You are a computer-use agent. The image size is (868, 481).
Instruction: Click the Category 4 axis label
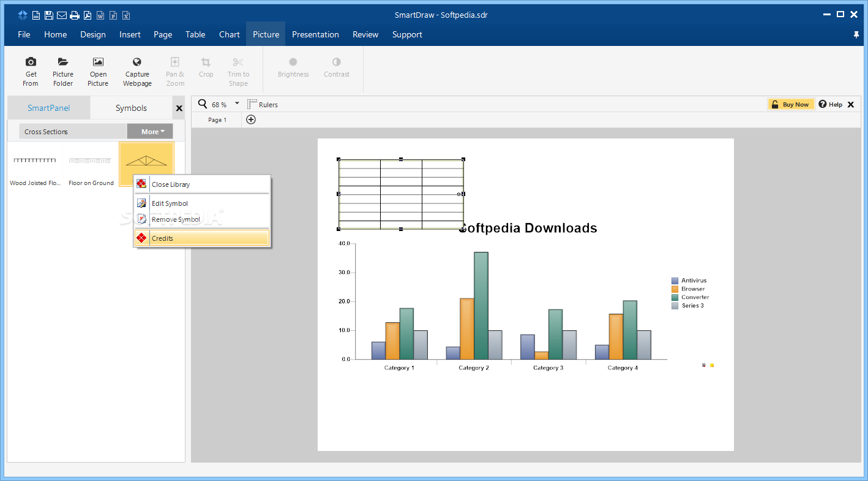(623, 368)
